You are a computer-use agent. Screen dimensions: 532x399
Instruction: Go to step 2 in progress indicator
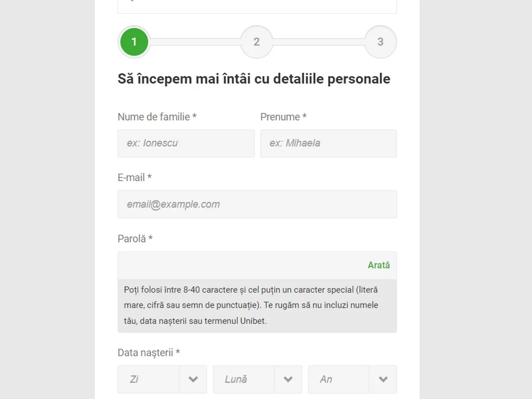pos(256,42)
